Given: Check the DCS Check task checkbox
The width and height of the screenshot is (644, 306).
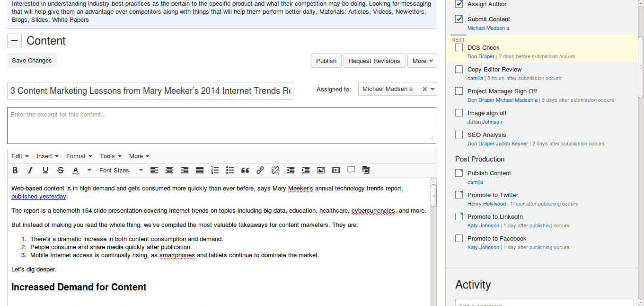Looking at the screenshot, I should tap(459, 47).
